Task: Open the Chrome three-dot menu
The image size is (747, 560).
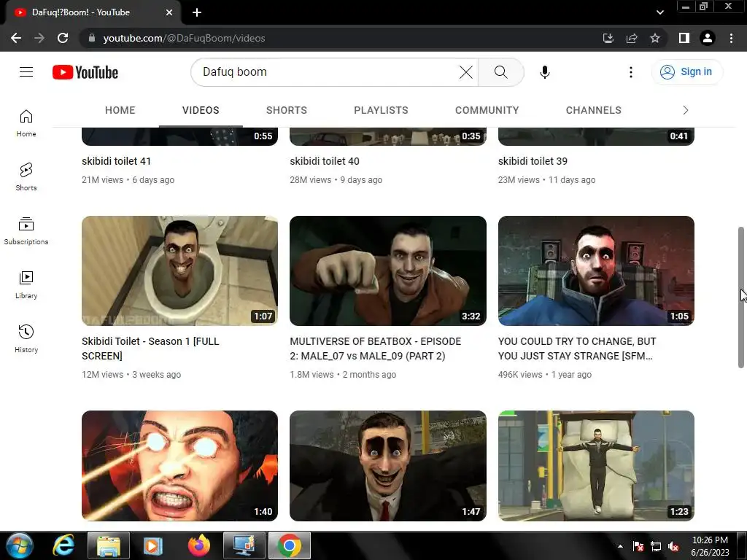Action: point(731,38)
